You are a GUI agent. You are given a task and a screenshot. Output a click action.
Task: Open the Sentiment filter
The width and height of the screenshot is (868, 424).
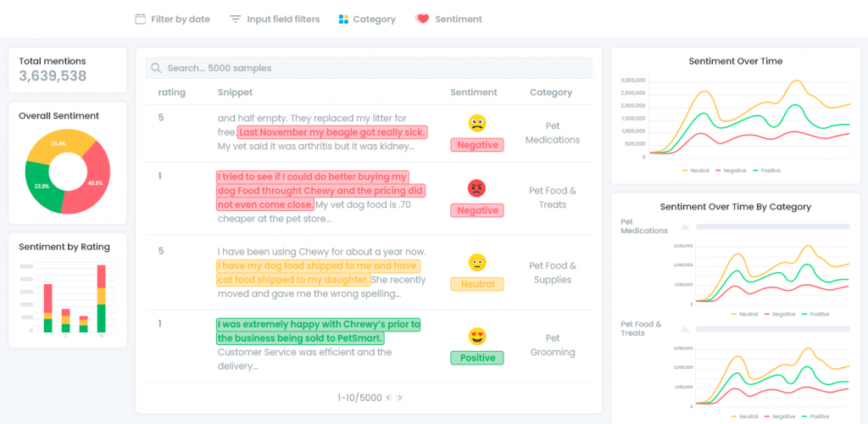click(448, 19)
